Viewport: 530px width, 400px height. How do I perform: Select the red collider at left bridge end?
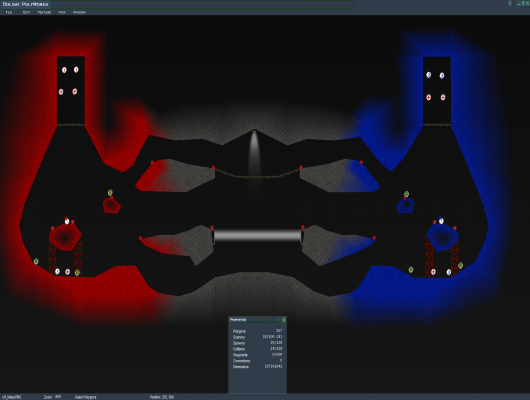pos(213,168)
